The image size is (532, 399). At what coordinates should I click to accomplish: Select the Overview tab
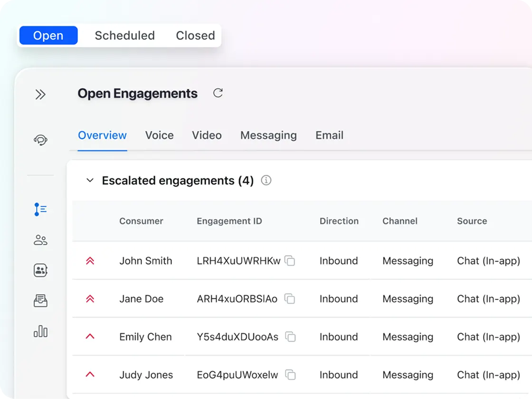coord(102,135)
